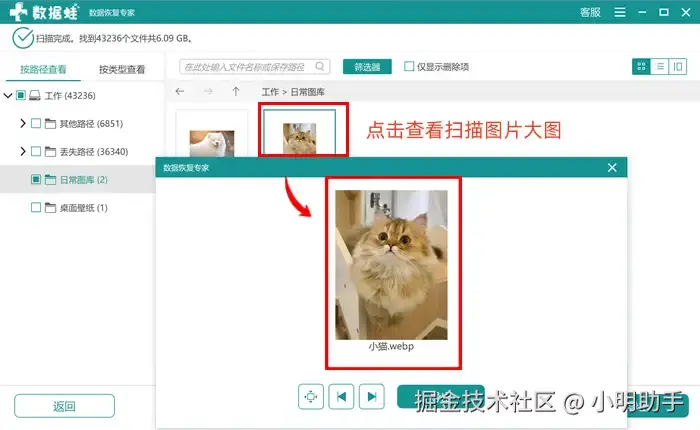Click the large 小猫.webp preview image
Image resolution: width=700 pixels, height=430 pixels.
391,265
